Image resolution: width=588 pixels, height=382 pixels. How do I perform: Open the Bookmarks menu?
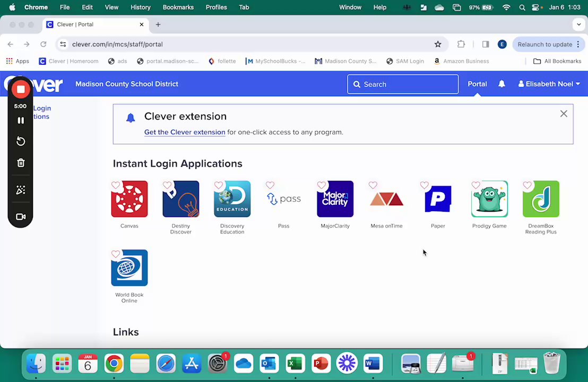178,7
